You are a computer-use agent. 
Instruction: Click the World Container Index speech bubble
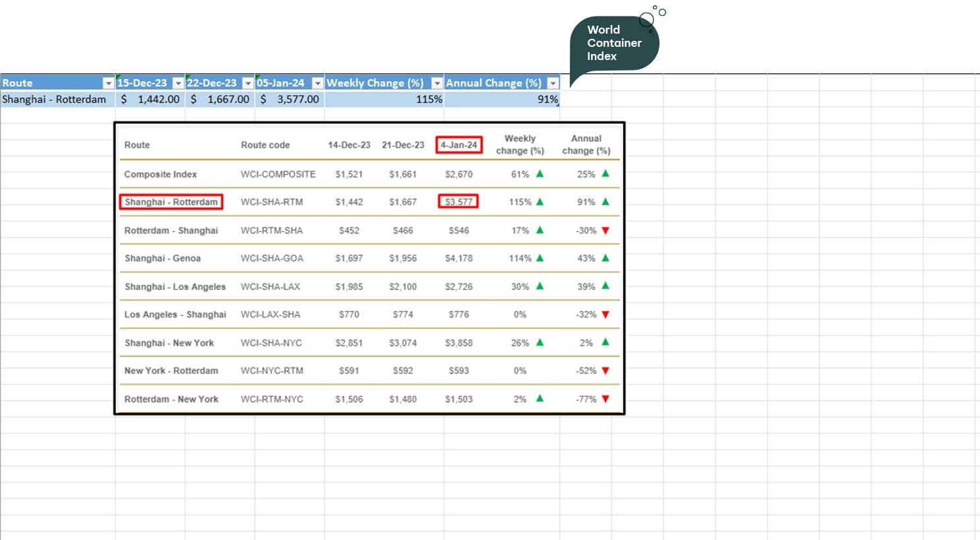coord(613,44)
